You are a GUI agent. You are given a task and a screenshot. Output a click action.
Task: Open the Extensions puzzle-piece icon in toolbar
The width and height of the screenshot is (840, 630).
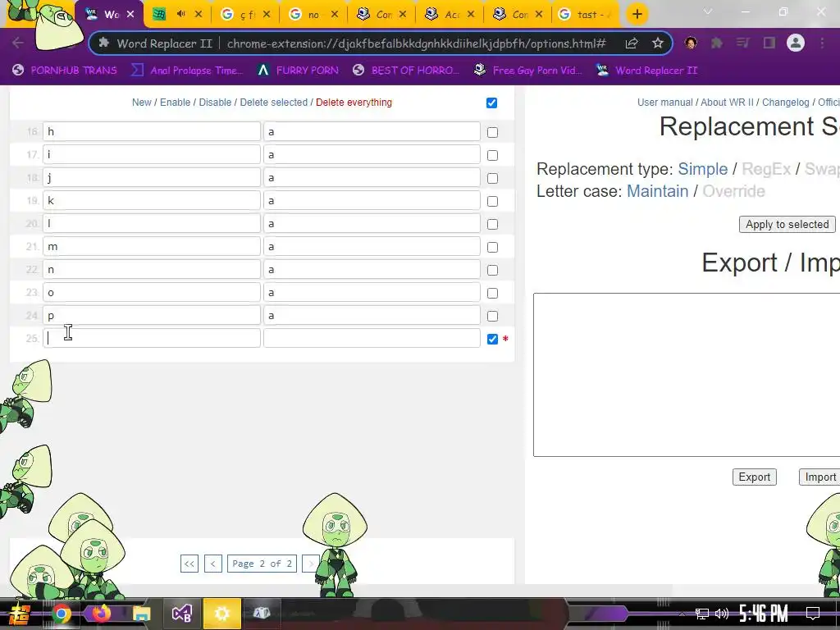pyautogui.click(x=716, y=43)
